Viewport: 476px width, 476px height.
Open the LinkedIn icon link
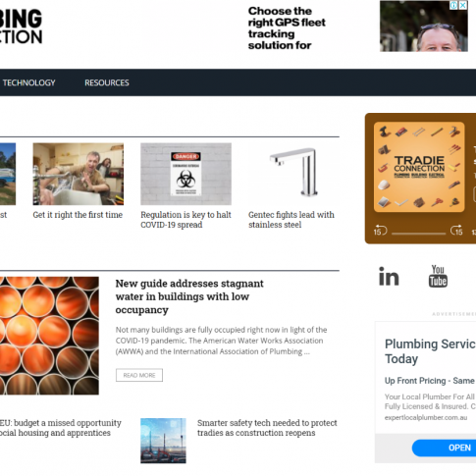coord(389,277)
